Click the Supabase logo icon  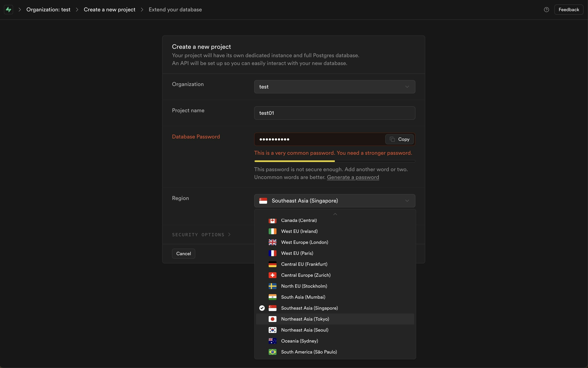[x=8, y=10]
